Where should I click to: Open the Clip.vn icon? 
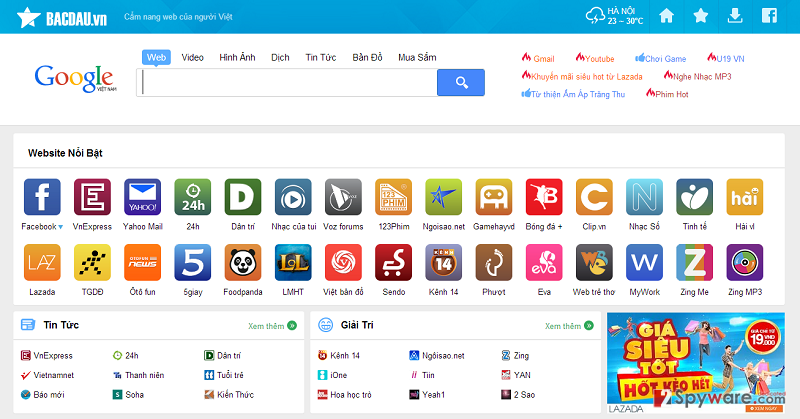[594, 197]
